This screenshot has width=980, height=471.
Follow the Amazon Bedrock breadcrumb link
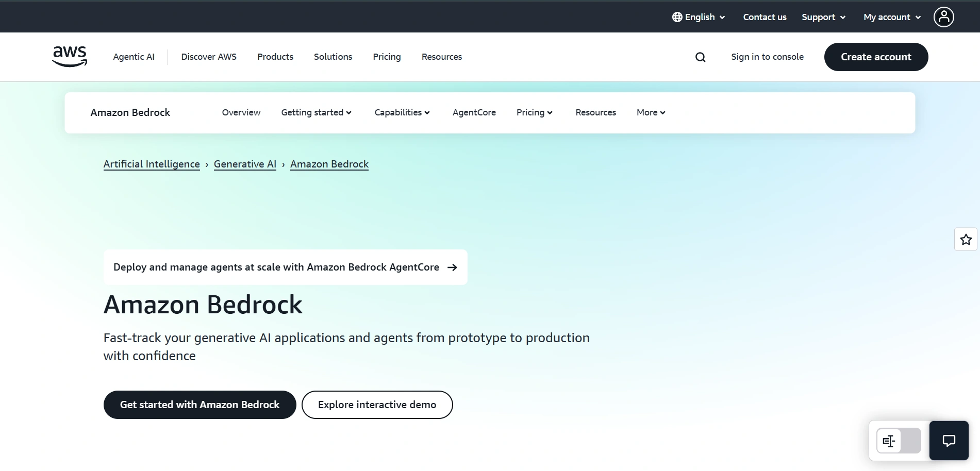coord(329,164)
